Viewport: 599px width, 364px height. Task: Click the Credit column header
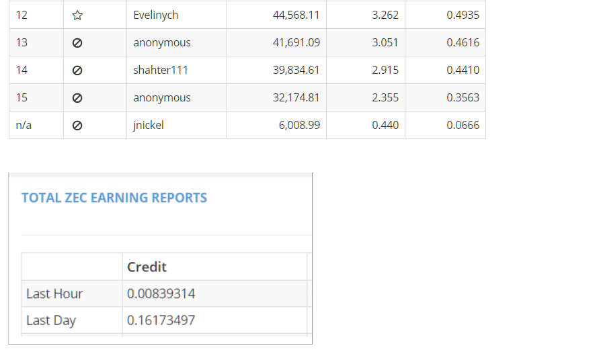pos(147,267)
